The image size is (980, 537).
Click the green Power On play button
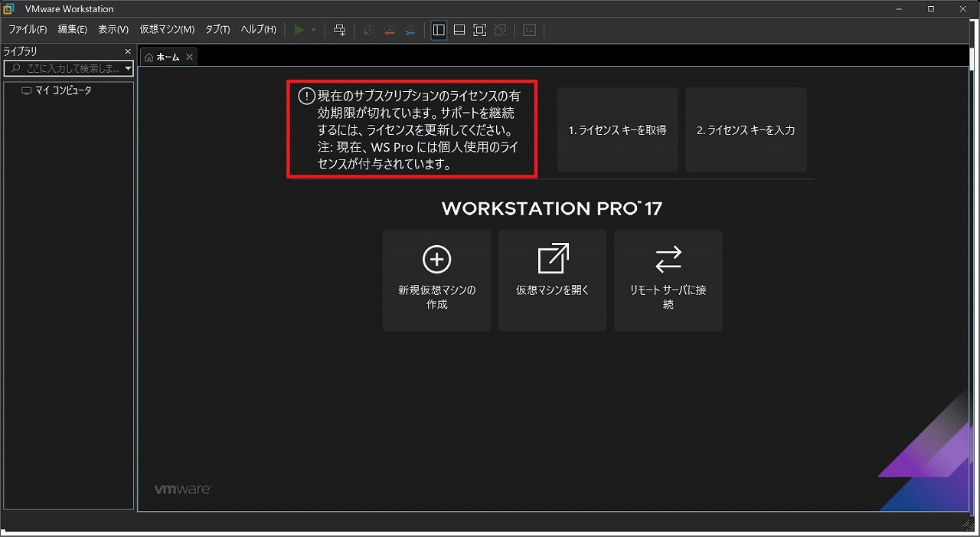299,30
